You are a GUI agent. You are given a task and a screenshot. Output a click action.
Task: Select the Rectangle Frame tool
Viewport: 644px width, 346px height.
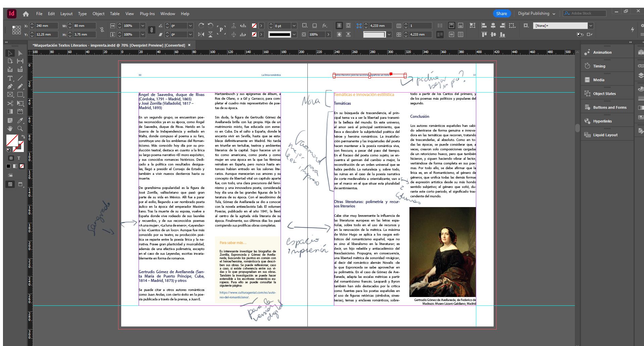tap(10, 95)
